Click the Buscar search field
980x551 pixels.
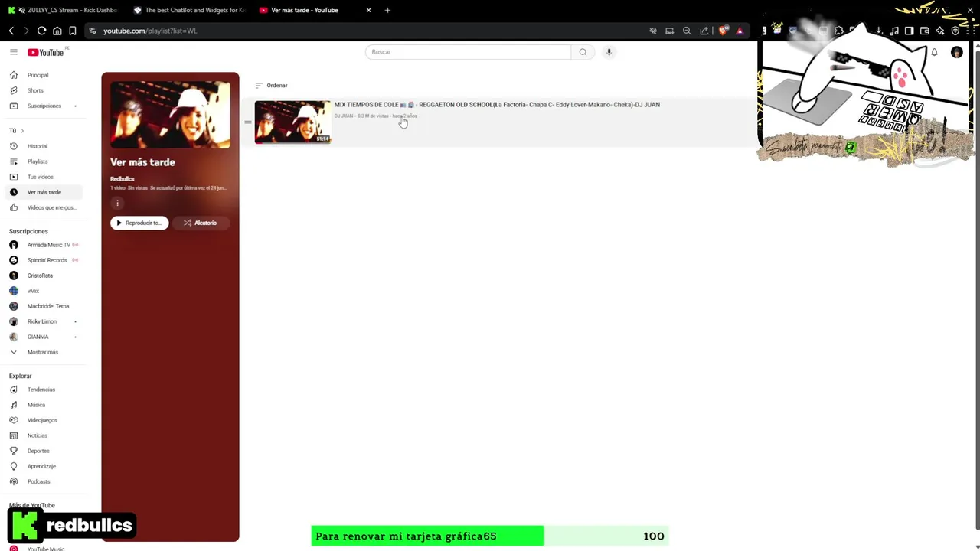(x=468, y=52)
